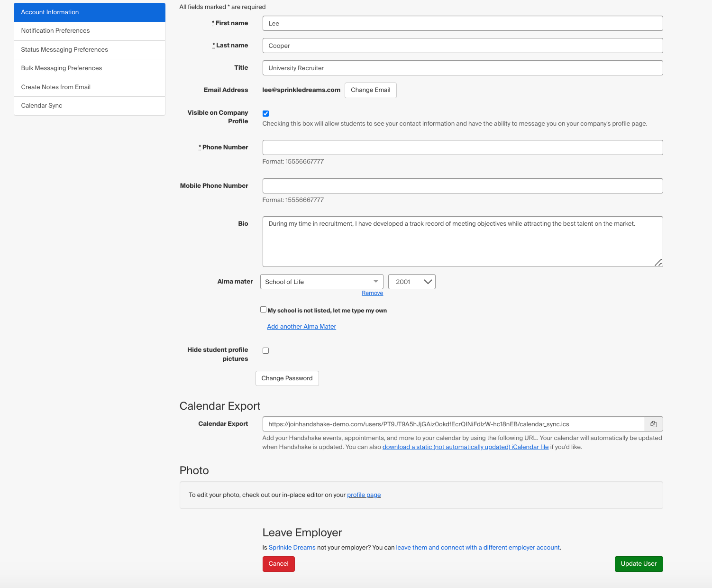The width and height of the screenshot is (712, 588).
Task: Open the in-place photo editor profile page
Action: (364, 495)
